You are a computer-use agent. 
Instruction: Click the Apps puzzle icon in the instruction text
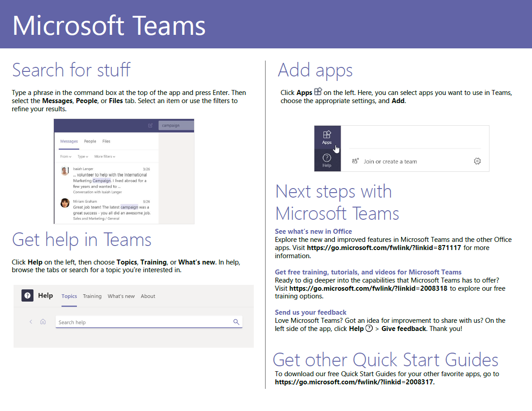pyautogui.click(x=318, y=91)
